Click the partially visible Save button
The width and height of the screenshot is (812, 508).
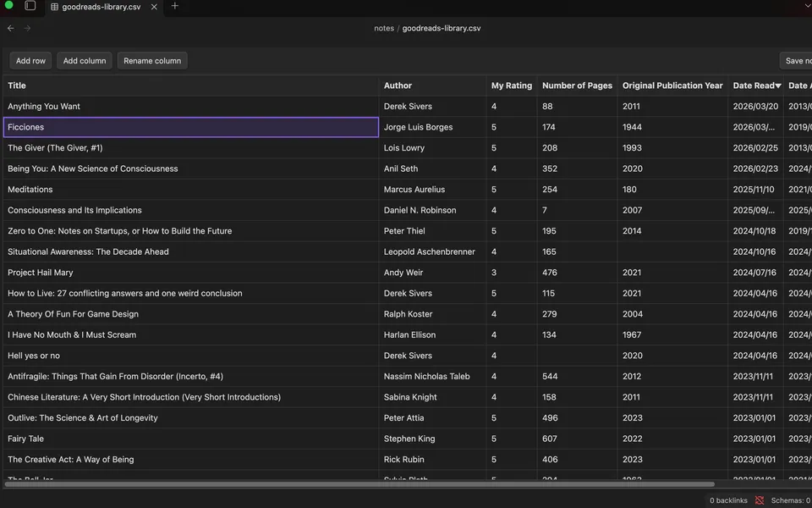[796, 61]
